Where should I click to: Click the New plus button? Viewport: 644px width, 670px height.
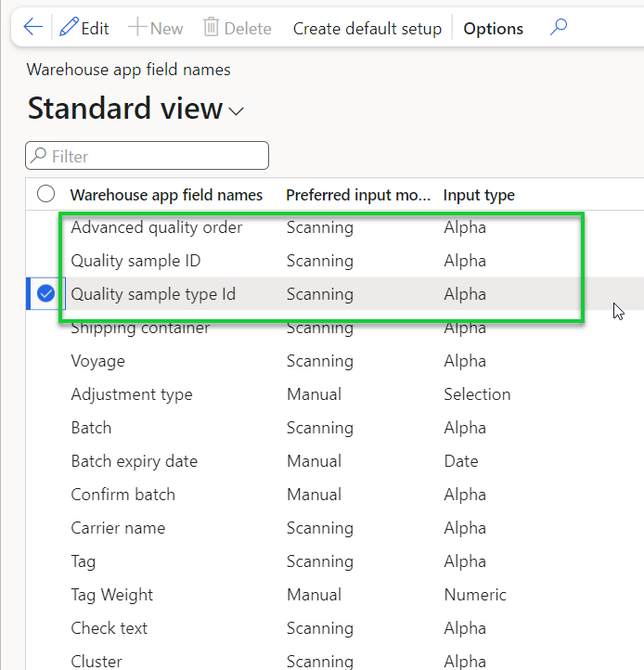156,28
